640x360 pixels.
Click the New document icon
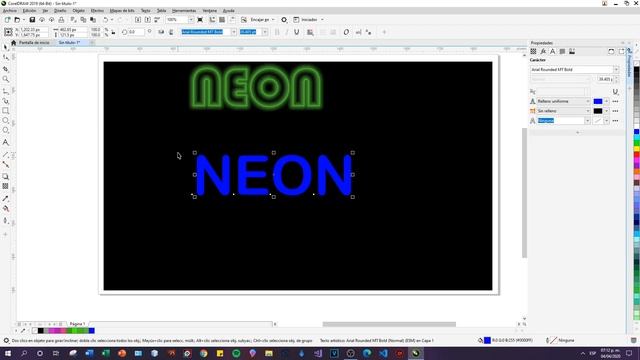(x=7, y=20)
